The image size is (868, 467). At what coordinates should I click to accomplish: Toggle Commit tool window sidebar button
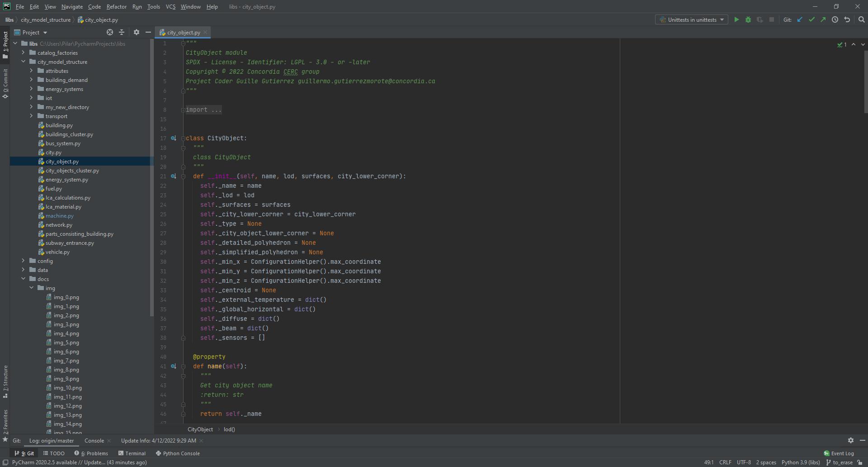click(x=5, y=83)
